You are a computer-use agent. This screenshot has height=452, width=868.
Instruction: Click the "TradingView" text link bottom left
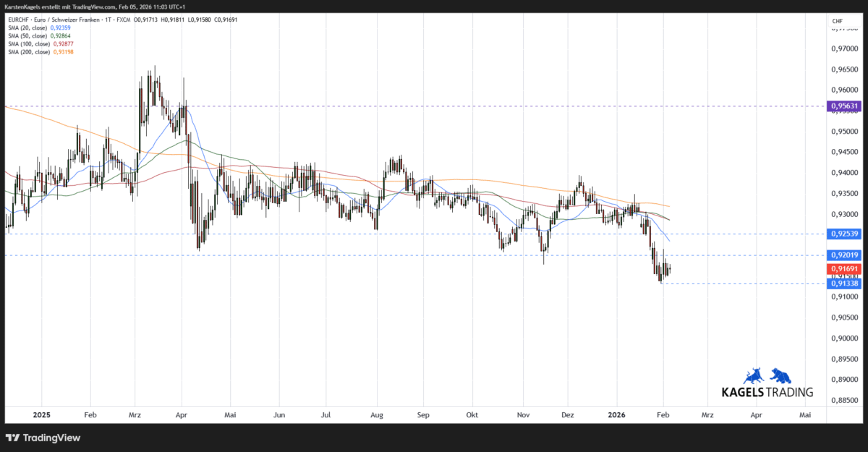51,438
